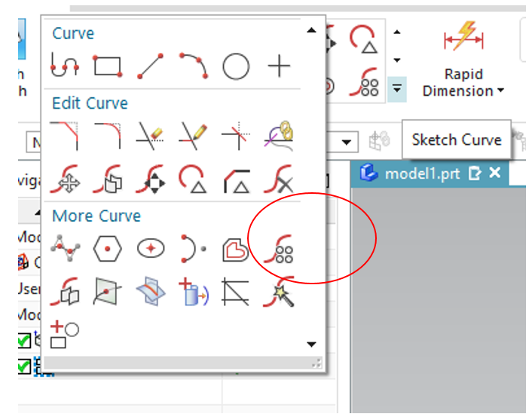Select the Mirror Curve tool
Viewport: 532px width, 420px height.
point(65,291)
